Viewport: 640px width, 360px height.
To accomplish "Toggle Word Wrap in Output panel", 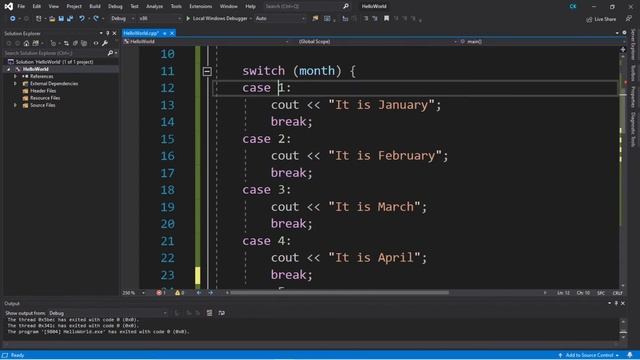I will click(221, 313).
